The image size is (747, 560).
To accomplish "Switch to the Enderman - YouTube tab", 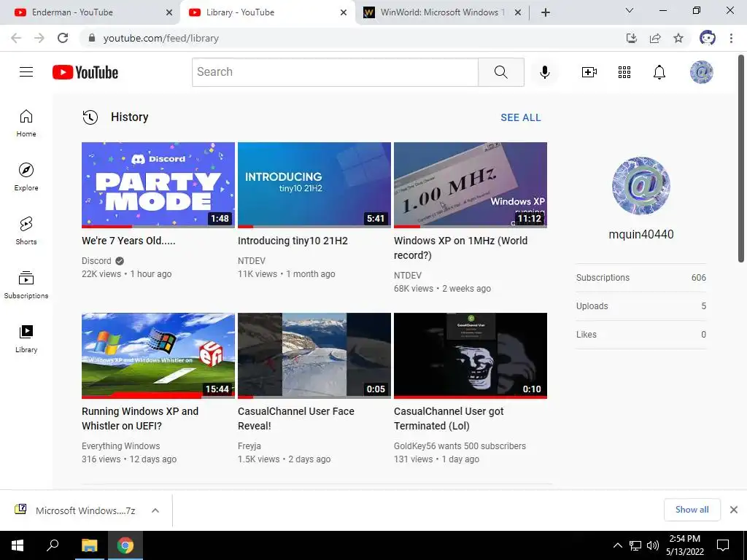I will pyautogui.click(x=72, y=12).
